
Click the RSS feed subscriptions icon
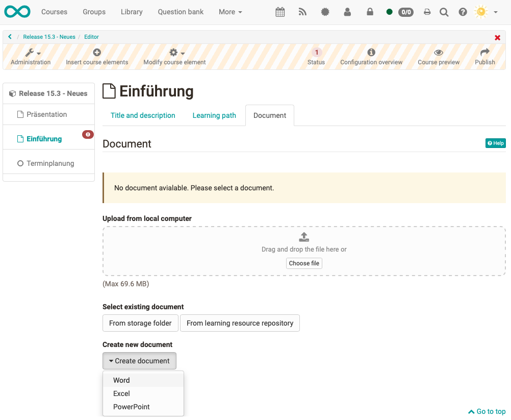pos(302,12)
